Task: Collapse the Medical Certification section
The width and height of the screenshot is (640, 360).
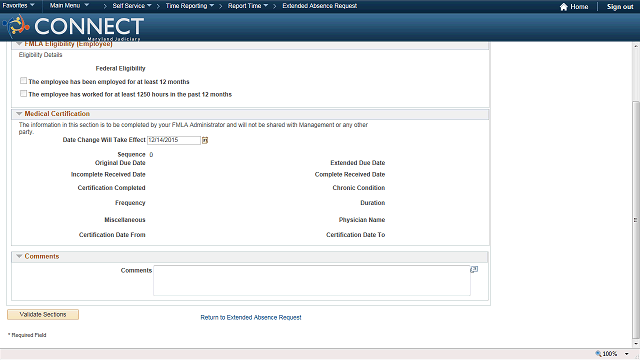Action: pyautogui.click(x=19, y=114)
